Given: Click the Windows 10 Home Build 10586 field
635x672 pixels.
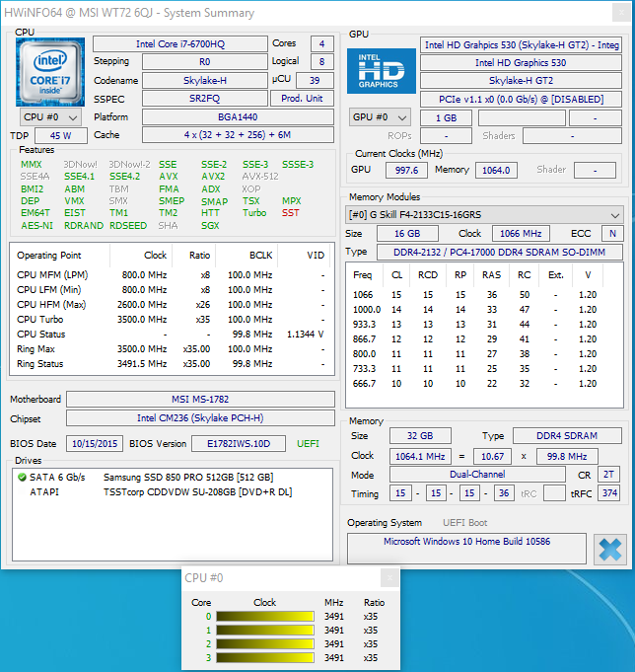Looking at the screenshot, I should coord(466,549).
